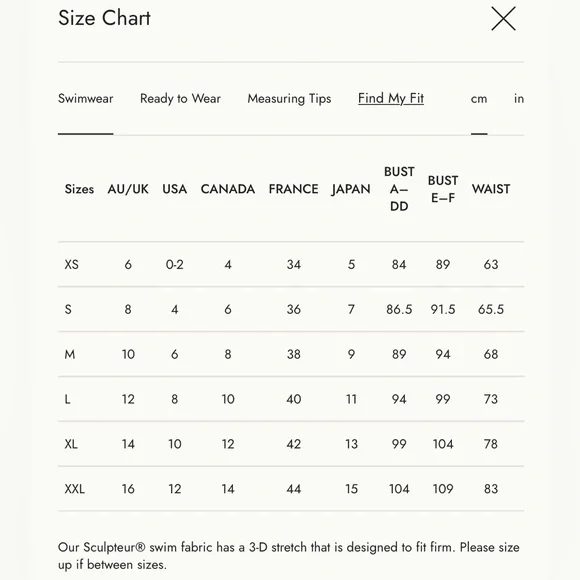
Task: Open the Ready to Wear tab
Action: (x=180, y=98)
